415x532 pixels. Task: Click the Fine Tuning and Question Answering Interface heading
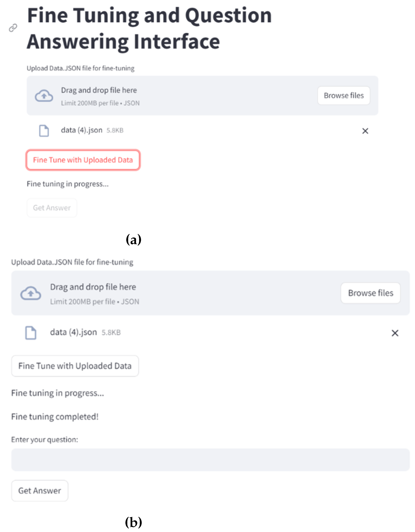[149, 28]
